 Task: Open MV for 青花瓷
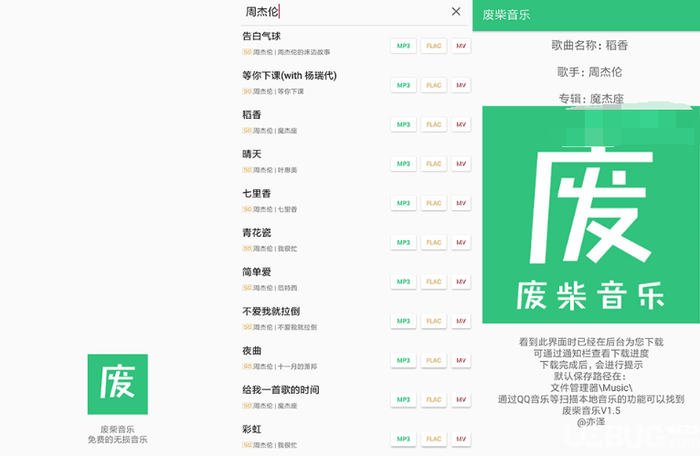tap(461, 243)
